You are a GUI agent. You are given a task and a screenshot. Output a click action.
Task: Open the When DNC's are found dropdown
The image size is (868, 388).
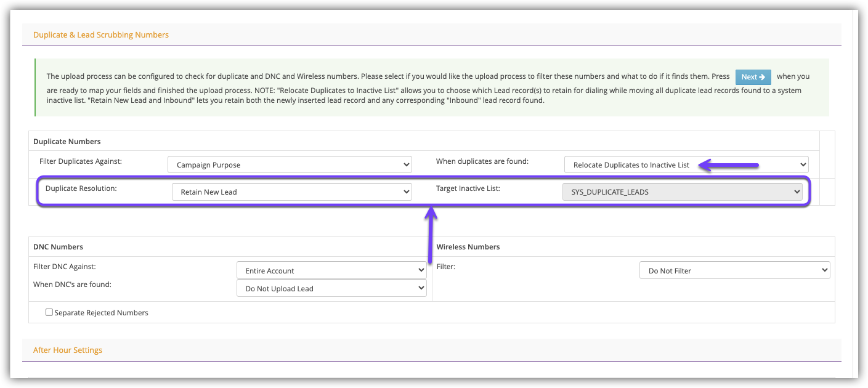[331, 288]
